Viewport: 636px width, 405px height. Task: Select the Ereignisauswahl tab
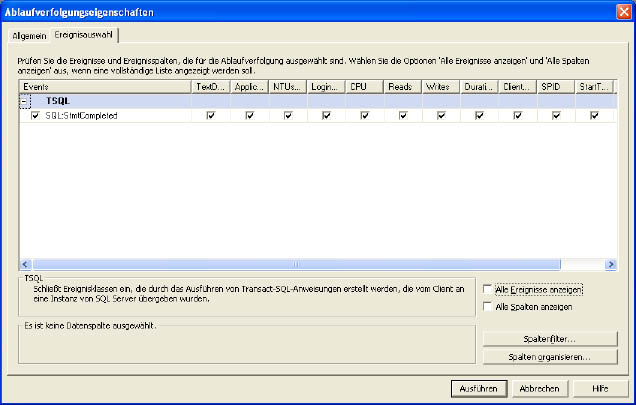84,35
